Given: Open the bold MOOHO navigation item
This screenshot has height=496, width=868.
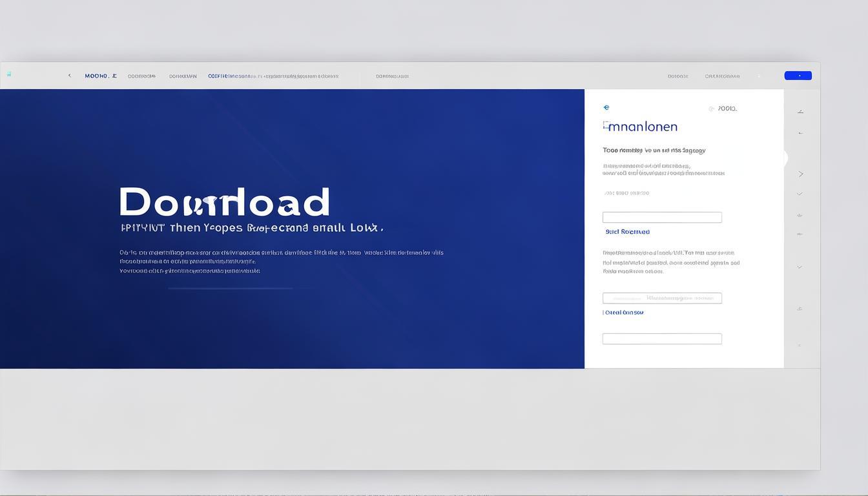Looking at the screenshot, I should [101, 76].
